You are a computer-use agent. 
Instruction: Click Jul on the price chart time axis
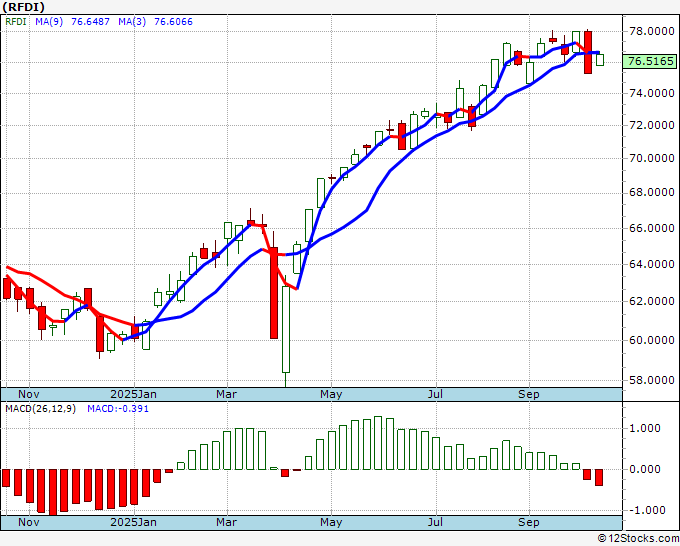tap(435, 394)
